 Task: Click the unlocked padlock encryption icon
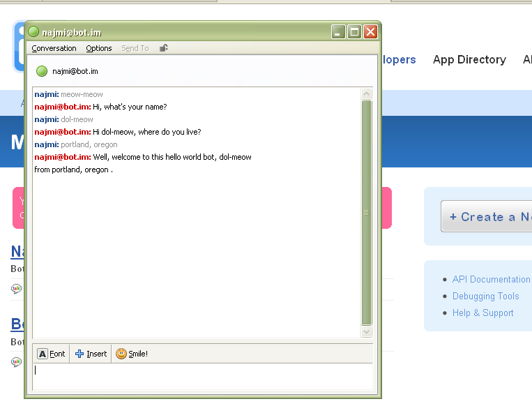164,48
